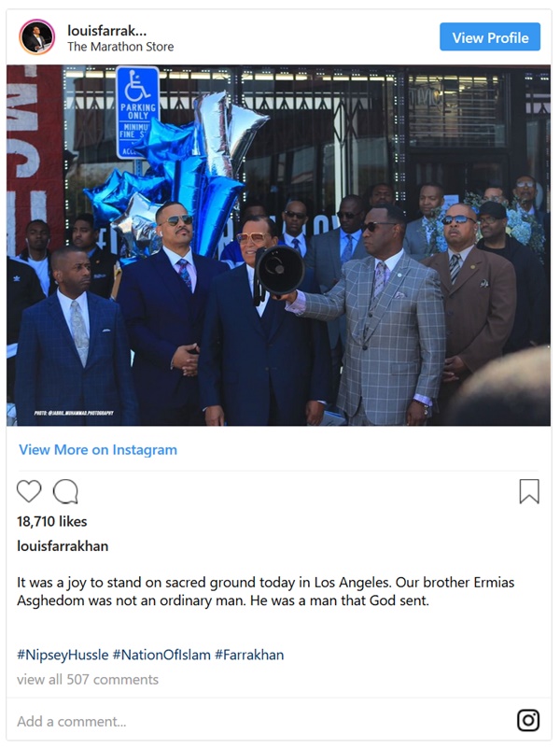
Task: Open Instagram via the camera logo icon
Action: 528,720
